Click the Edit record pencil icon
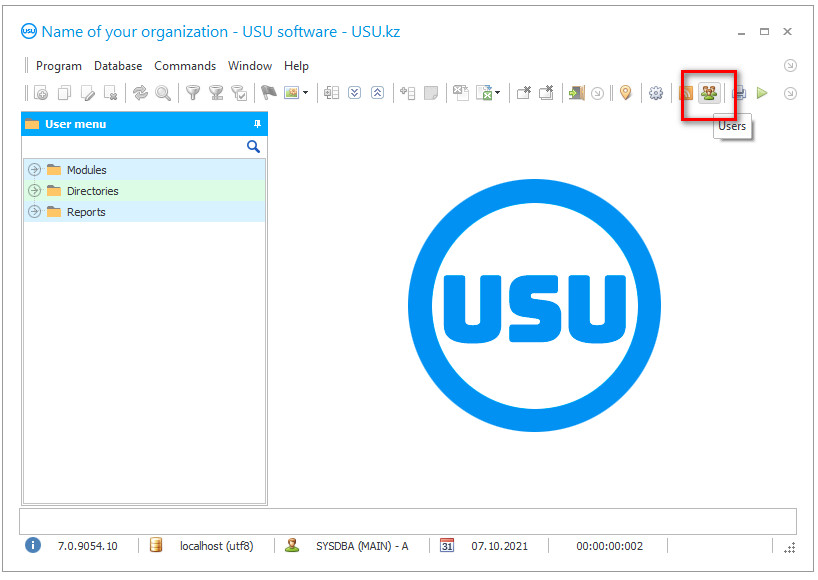 coord(88,93)
